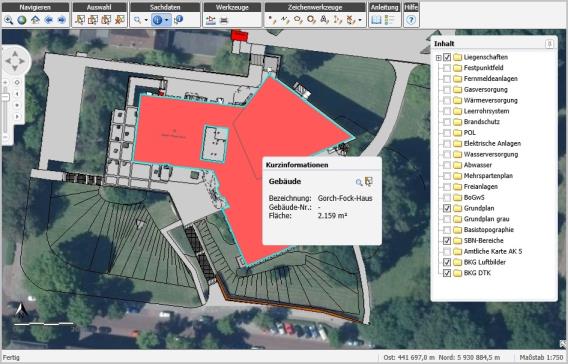Click the delete drawing tool icon

coord(351,20)
